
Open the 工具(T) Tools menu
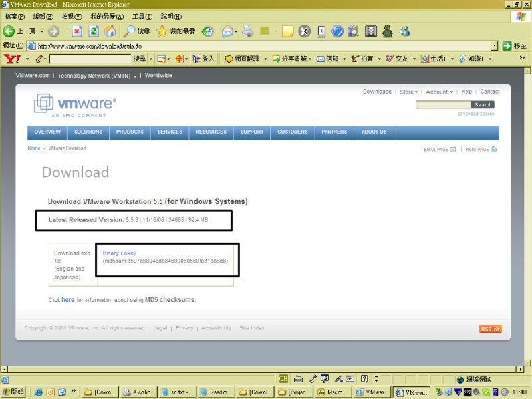pos(142,16)
